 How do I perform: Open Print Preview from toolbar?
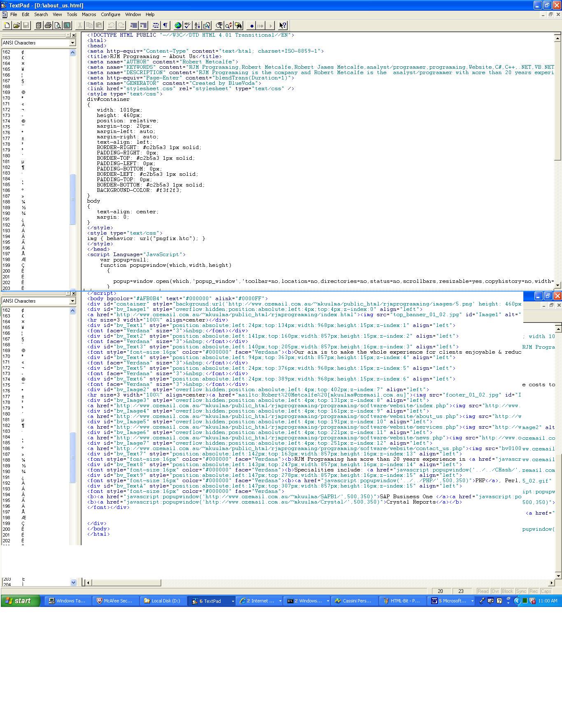pos(57,26)
